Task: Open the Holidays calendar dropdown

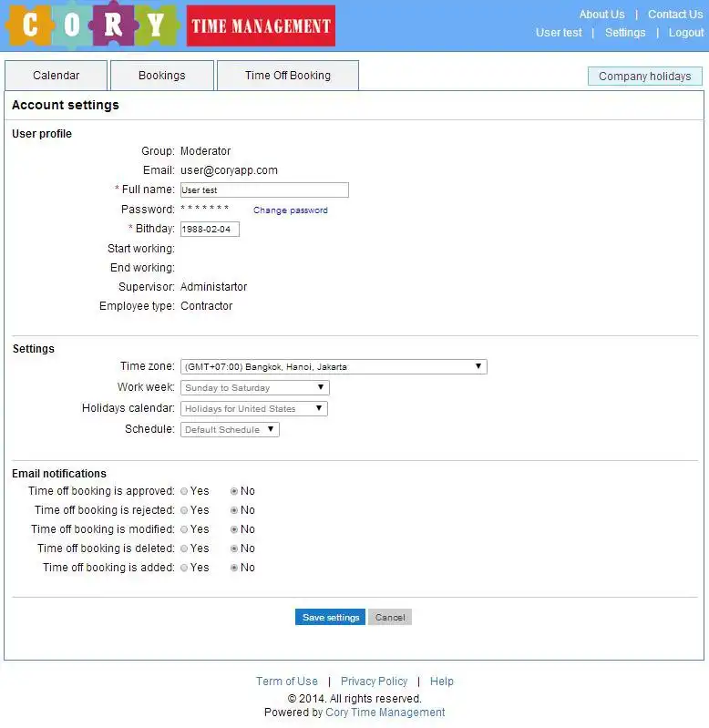Action: tap(254, 408)
